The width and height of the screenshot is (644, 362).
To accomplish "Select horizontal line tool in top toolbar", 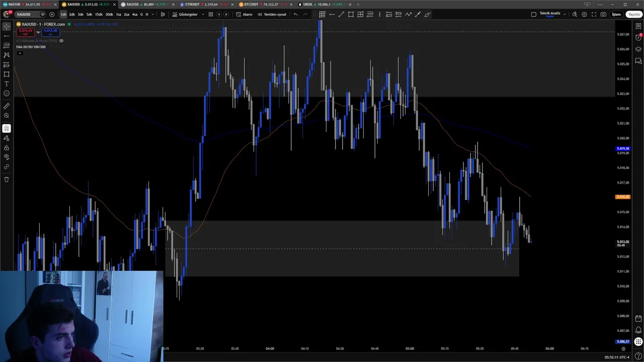I will click(x=332, y=15).
